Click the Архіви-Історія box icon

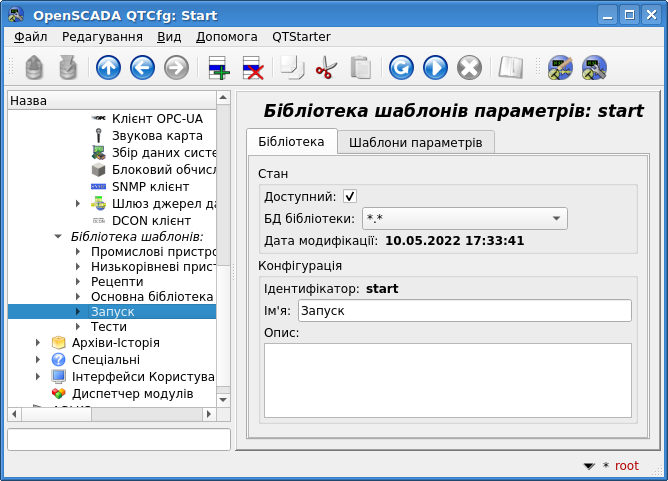click(58, 343)
